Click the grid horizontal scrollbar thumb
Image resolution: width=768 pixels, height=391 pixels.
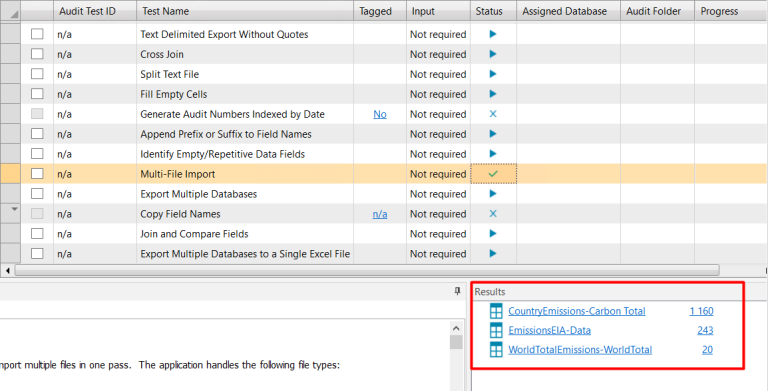pos(367,270)
